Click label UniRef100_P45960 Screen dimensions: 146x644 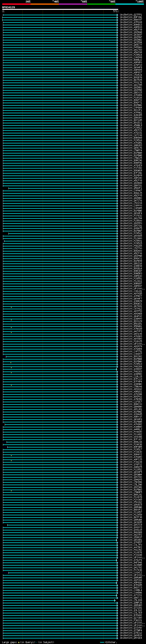131,48
